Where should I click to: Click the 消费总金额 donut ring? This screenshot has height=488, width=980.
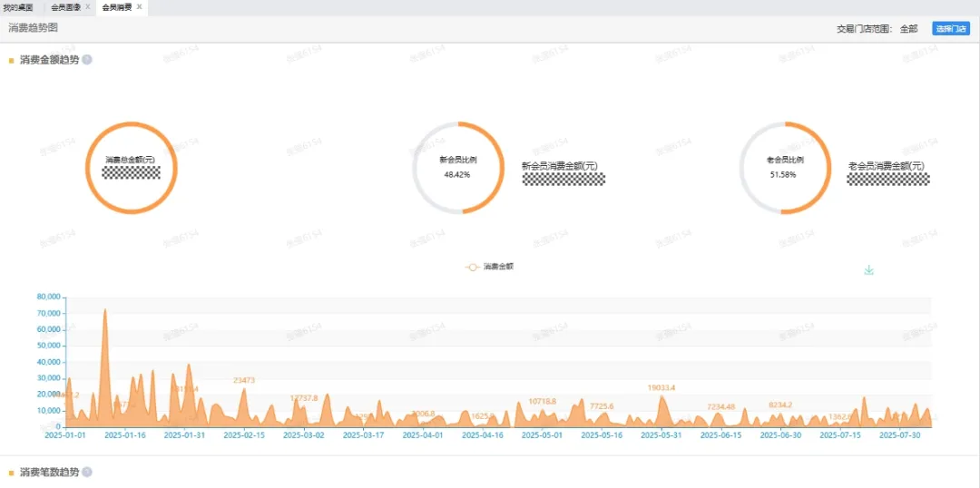click(x=132, y=124)
